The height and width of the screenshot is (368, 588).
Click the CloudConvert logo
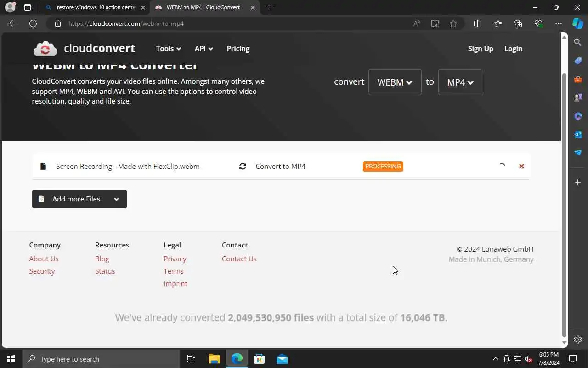click(x=84, y=48)
